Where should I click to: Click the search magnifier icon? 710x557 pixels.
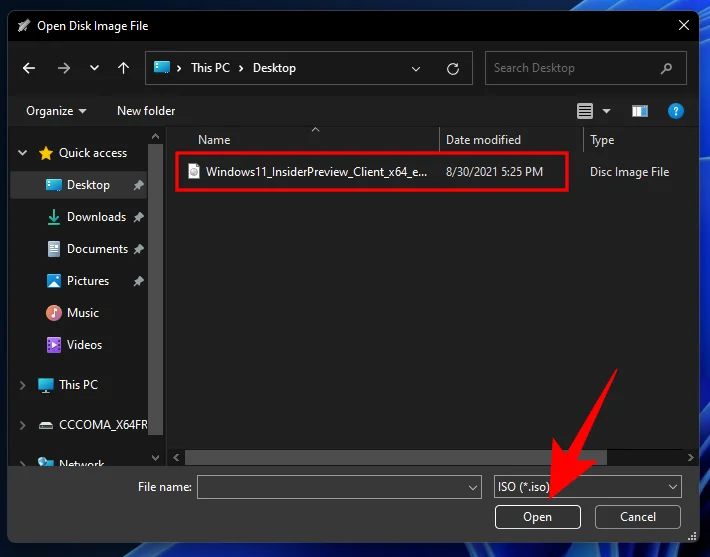point(666,68)
